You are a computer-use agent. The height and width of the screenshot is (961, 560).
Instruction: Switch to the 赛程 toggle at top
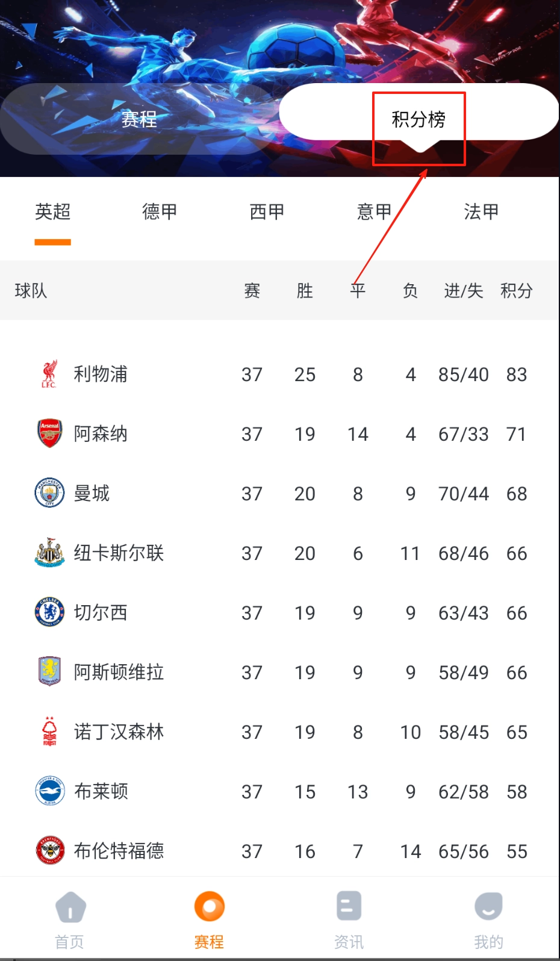coord(139,119)
